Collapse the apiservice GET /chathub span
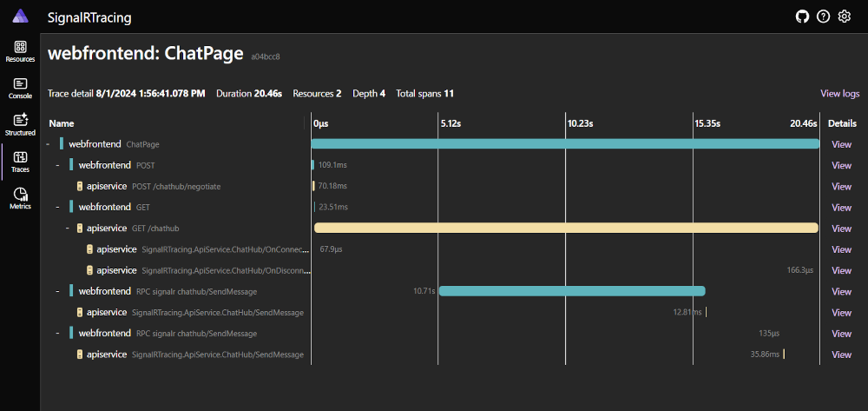868x411 pixels. [x=67, y=229]
